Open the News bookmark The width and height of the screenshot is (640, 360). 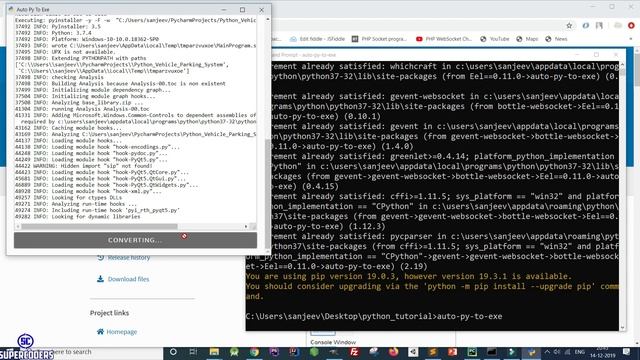coord(556,39)
